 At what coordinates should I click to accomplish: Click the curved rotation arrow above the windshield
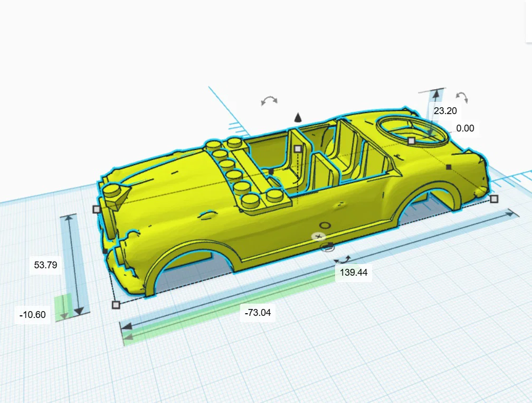click(x=269, y=101)
